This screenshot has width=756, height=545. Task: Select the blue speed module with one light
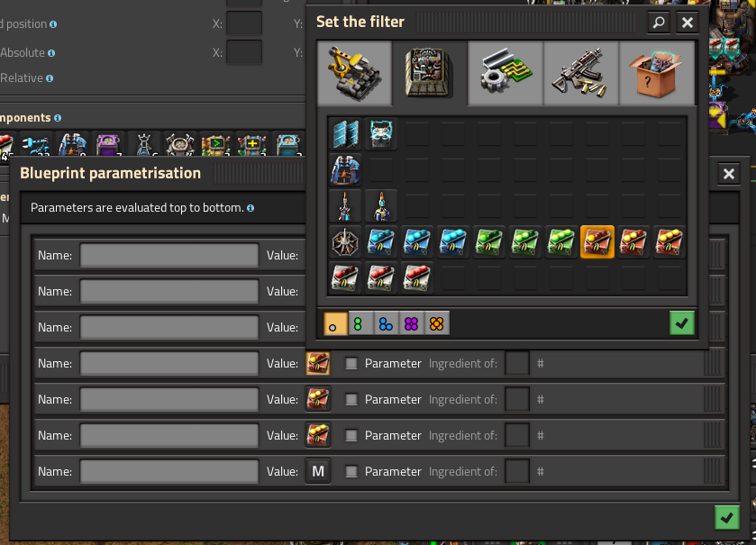tap(381, 242)
